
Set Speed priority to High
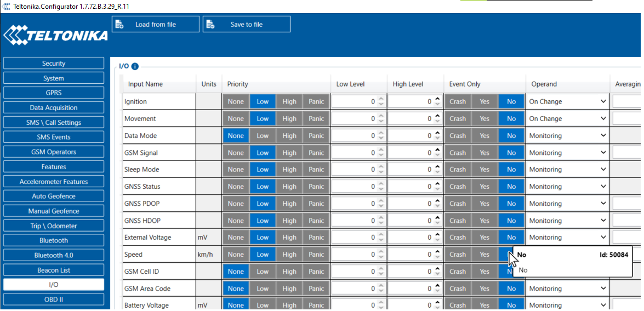pyautogui.click(x=289, y=255)
